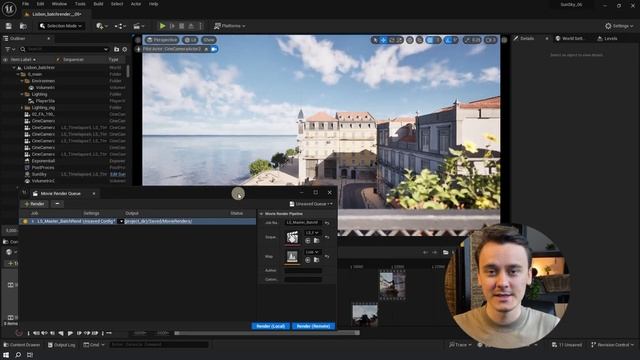Open Unsaved Config settings dropdown arrow
Viewport: 640px width, 360px height.
[x=121, y=221]
